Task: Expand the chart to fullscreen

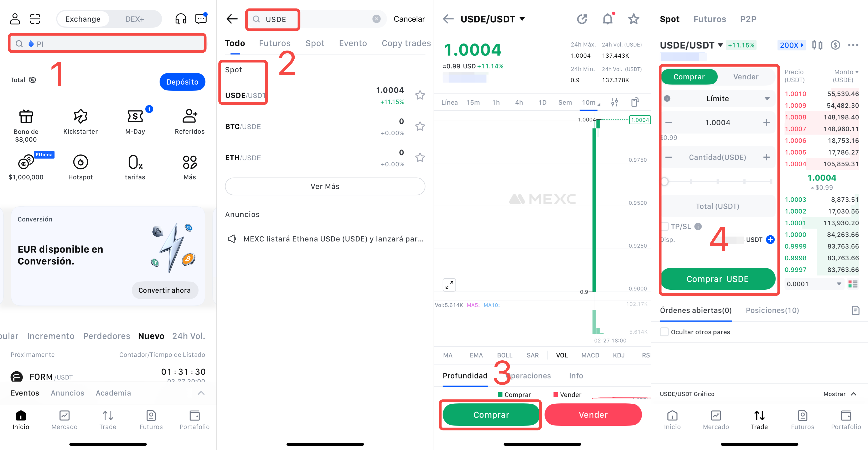Action: tap(449, 285)
